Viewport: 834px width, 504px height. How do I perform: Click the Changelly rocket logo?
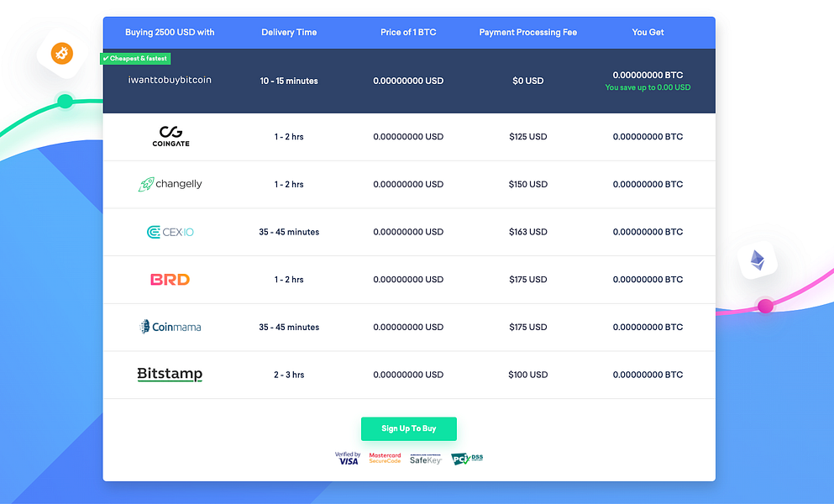click(170, 184)
